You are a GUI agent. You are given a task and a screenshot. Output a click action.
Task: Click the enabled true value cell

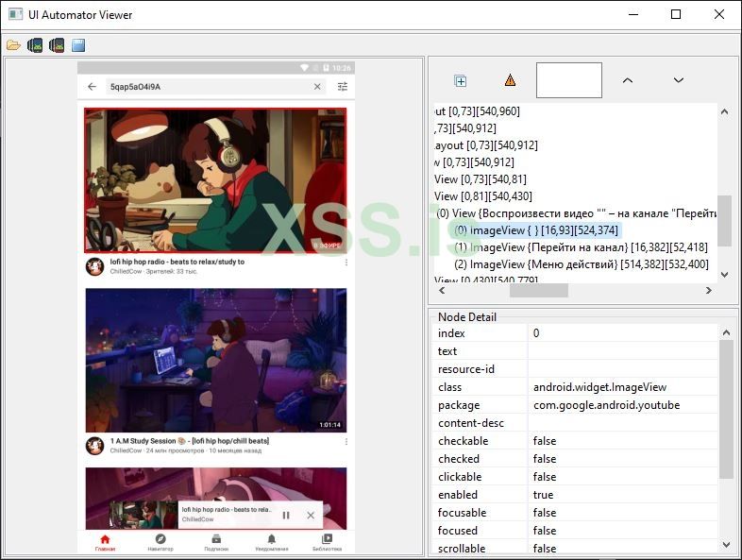[x=623, y=495]
